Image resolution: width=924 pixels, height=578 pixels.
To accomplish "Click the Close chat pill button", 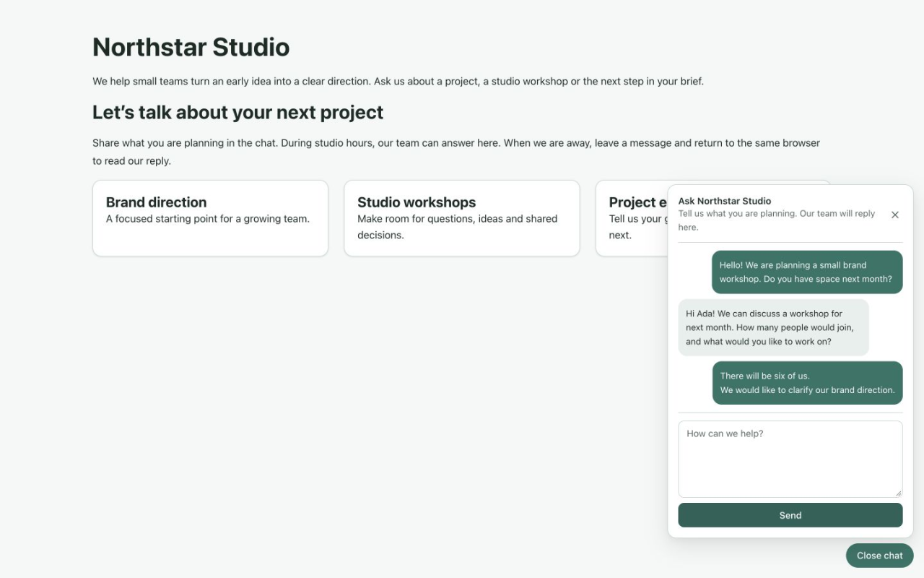I will tap(879, 556).
